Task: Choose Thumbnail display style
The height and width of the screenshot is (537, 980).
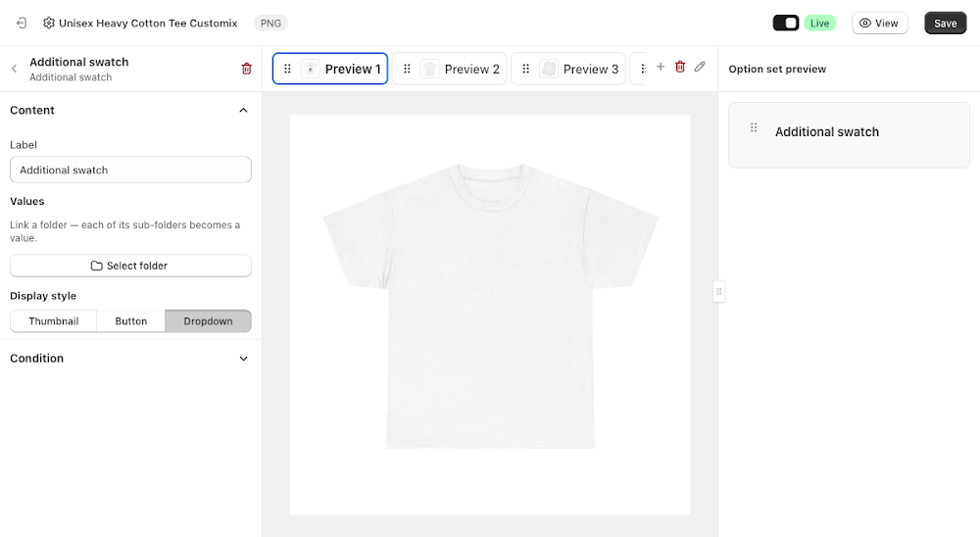Action: (x=54, y=321)
